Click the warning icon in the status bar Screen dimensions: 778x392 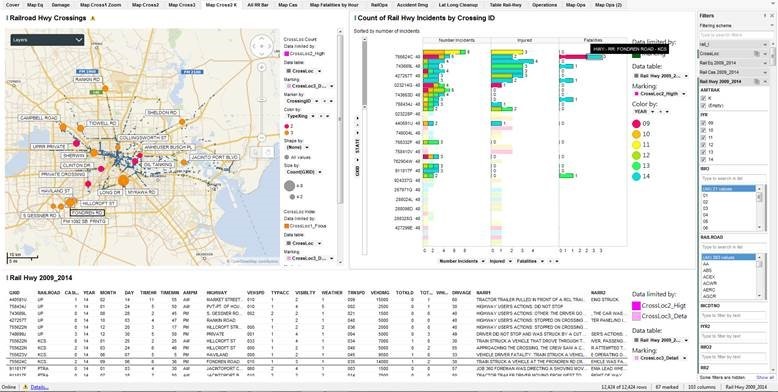25,387
